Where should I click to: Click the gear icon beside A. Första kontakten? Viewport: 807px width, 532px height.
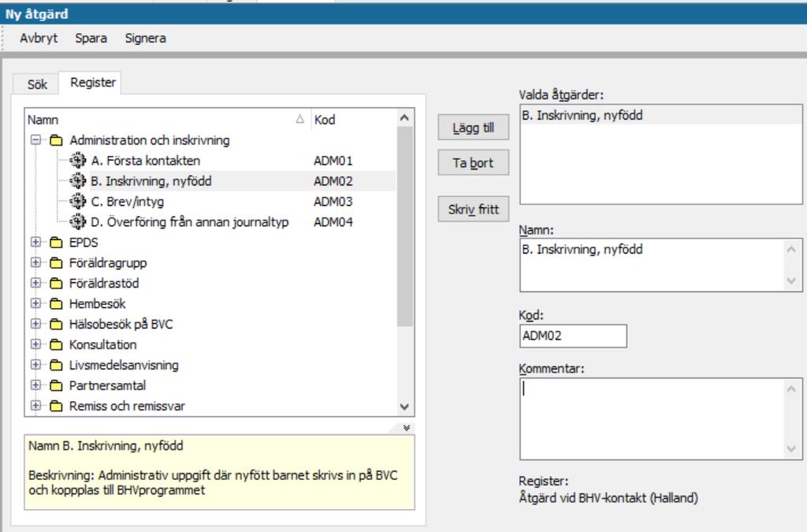pyautogui.click(x=78, y=161)
